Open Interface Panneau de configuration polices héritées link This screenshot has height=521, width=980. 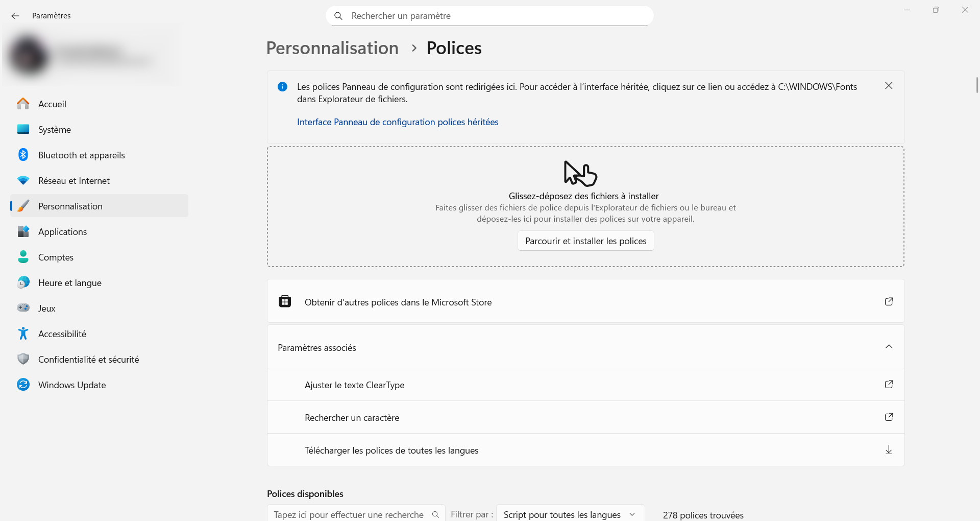pyautogui.click(x=398, y=122)
